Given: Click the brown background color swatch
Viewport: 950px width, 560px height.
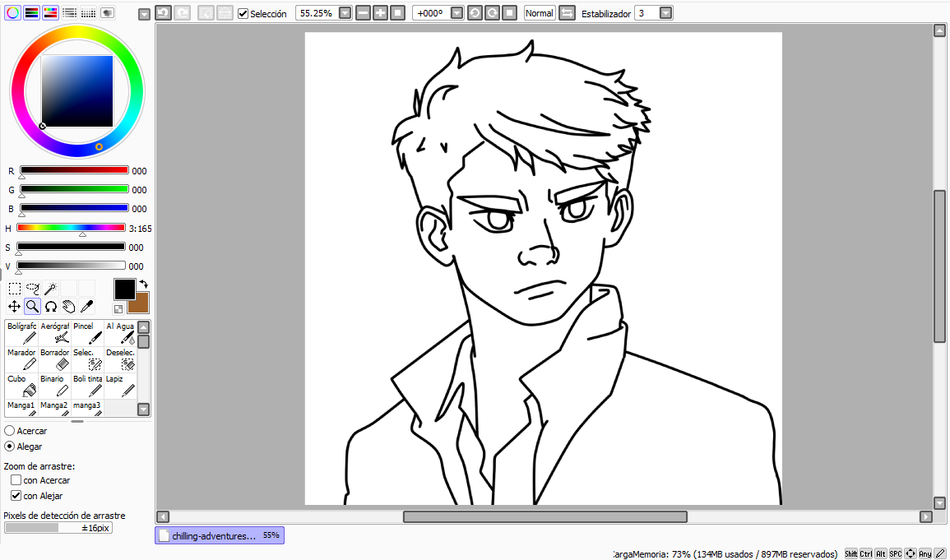Looking at the screenshot, I should coord(140,303).
